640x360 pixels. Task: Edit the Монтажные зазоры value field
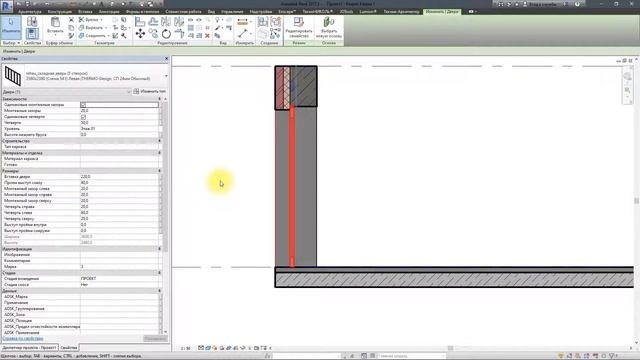119,111
